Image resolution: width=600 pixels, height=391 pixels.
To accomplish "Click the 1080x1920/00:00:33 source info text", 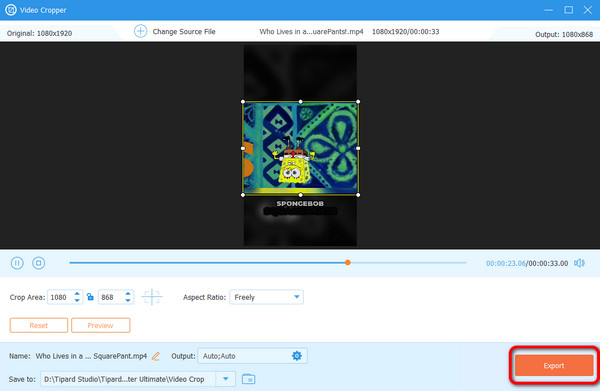I will (406, 31).
